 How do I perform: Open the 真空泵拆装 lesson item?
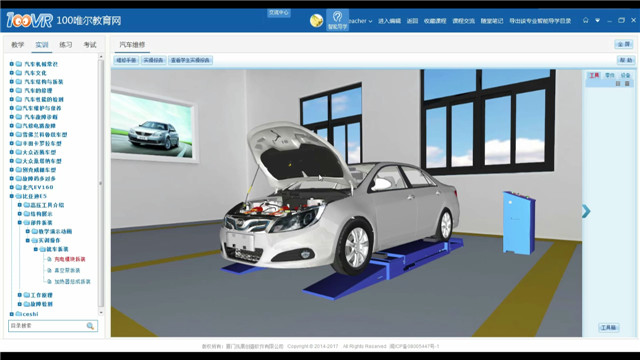[67, 270]
